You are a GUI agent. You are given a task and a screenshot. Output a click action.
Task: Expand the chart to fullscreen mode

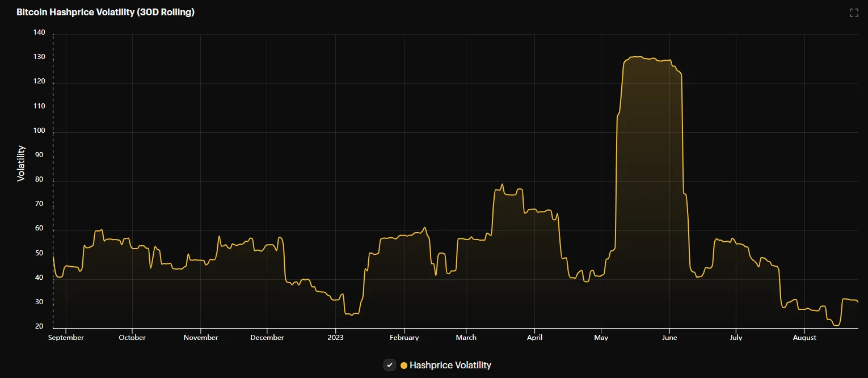(x=853, y=12)
